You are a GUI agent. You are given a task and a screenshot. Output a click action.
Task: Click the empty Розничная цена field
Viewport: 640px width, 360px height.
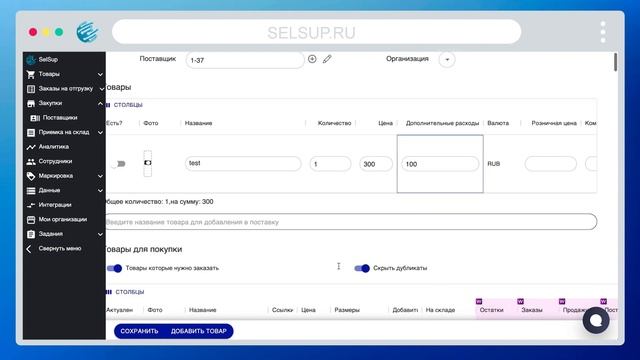551,164
